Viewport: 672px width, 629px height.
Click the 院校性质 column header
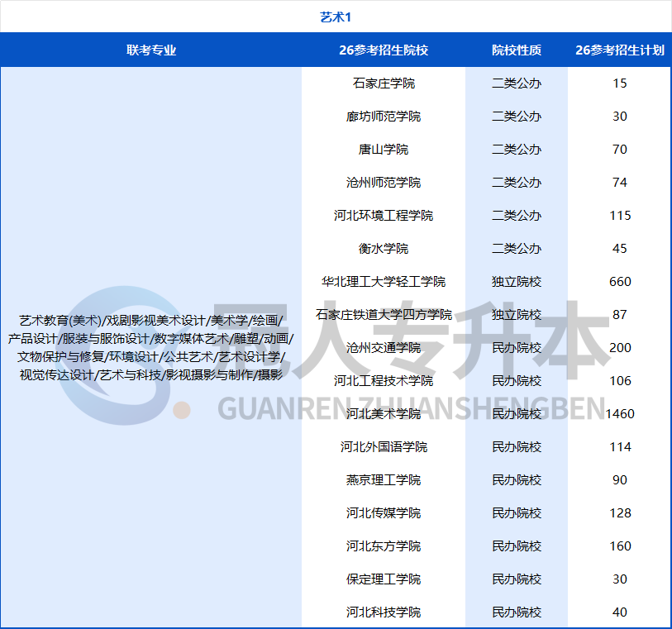point(517,50)
